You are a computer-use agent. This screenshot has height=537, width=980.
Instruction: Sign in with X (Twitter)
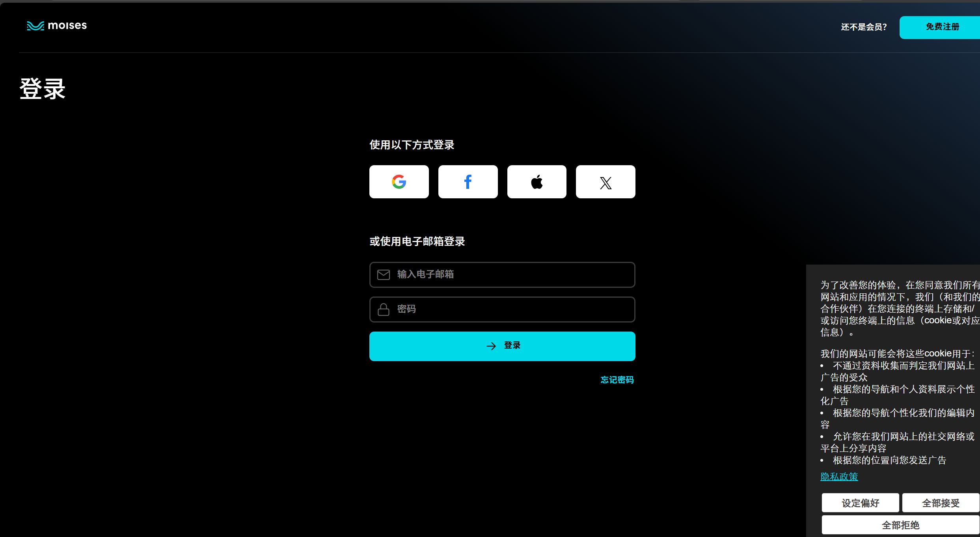(x=606, y=182)
